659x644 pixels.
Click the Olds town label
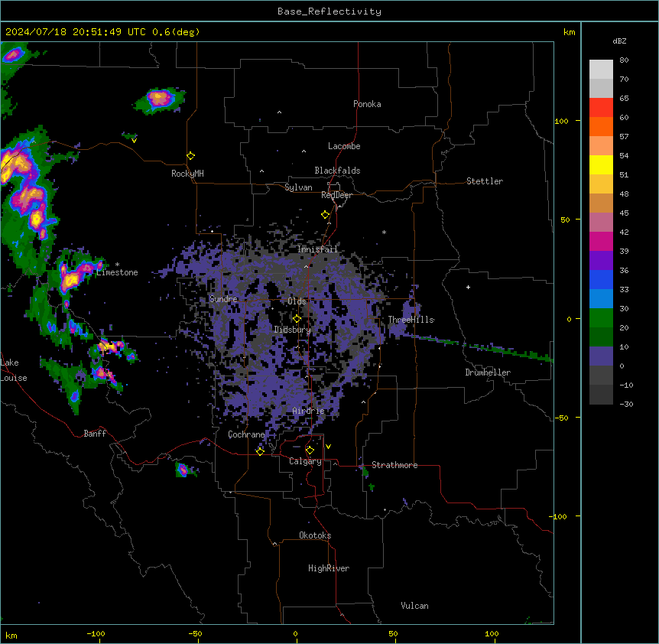[297, 301]
